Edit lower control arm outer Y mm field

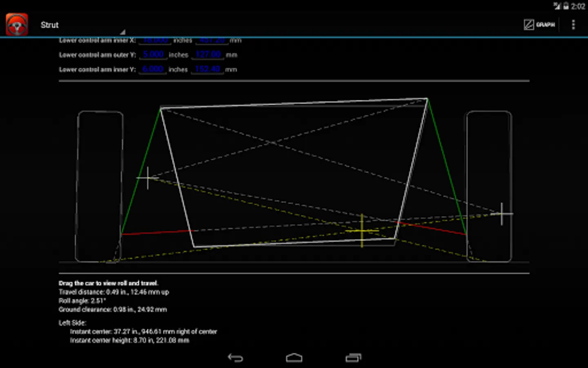click(x=208, y=54)
